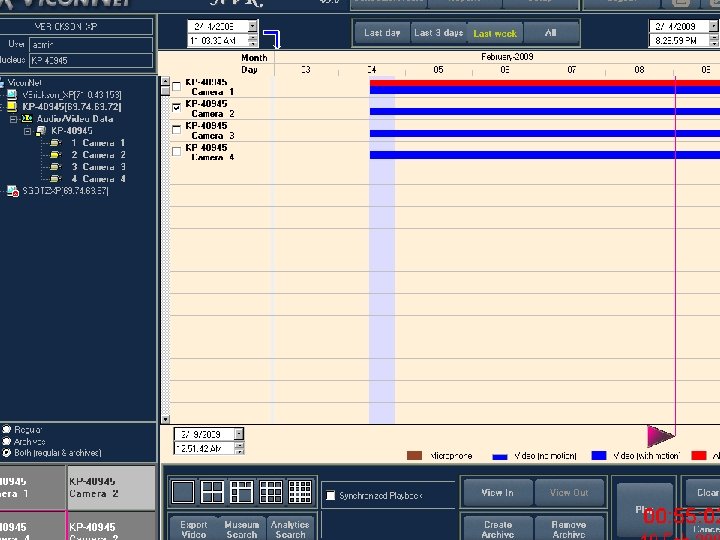Click the start time spinner arrows

point(253,40)
